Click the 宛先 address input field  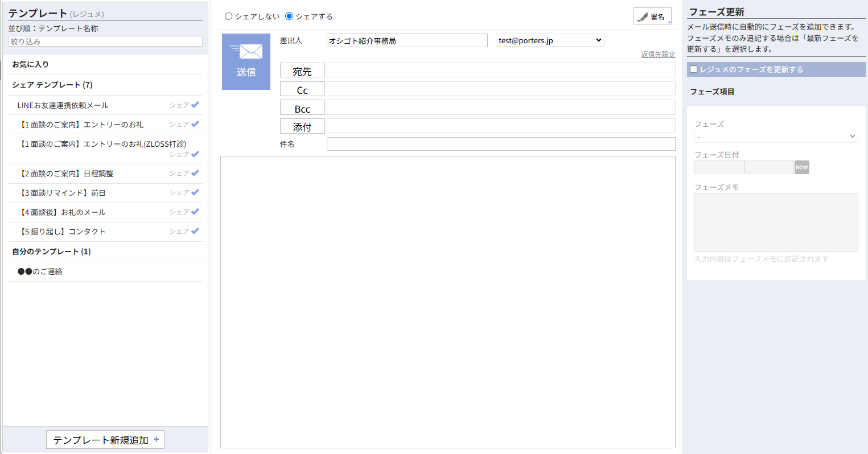pyautogui.click(x=501, y=70)
